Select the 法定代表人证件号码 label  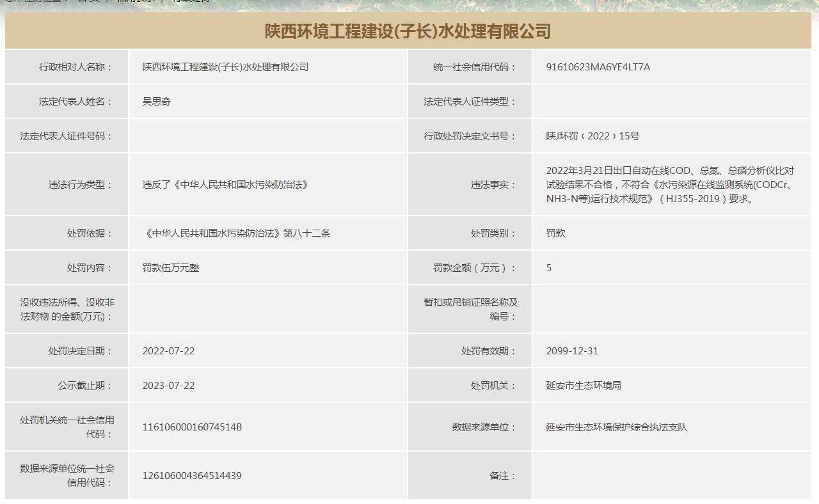(67, 136)
